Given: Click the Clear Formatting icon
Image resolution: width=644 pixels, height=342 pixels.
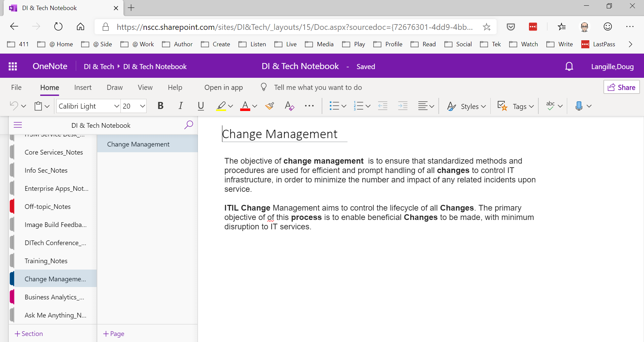Looking at the screenshot, I should click(289, 106).
